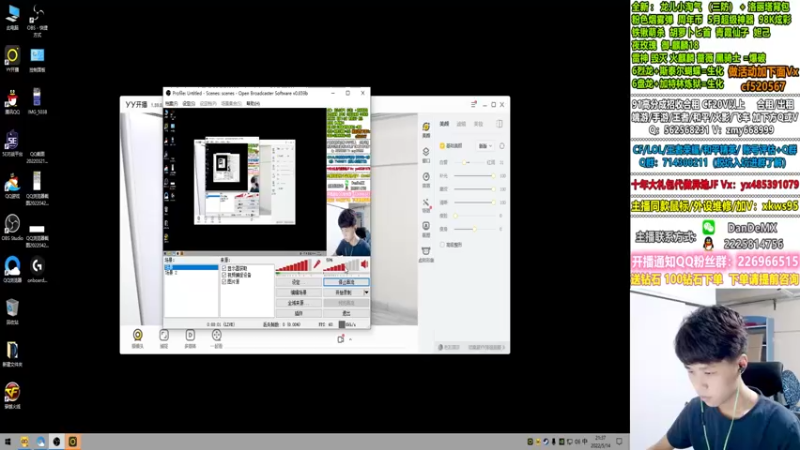The width and height of the screenshot is (800, 450).
Task: Expand the arrow beside YY bottom share icon
Action: 351,339
